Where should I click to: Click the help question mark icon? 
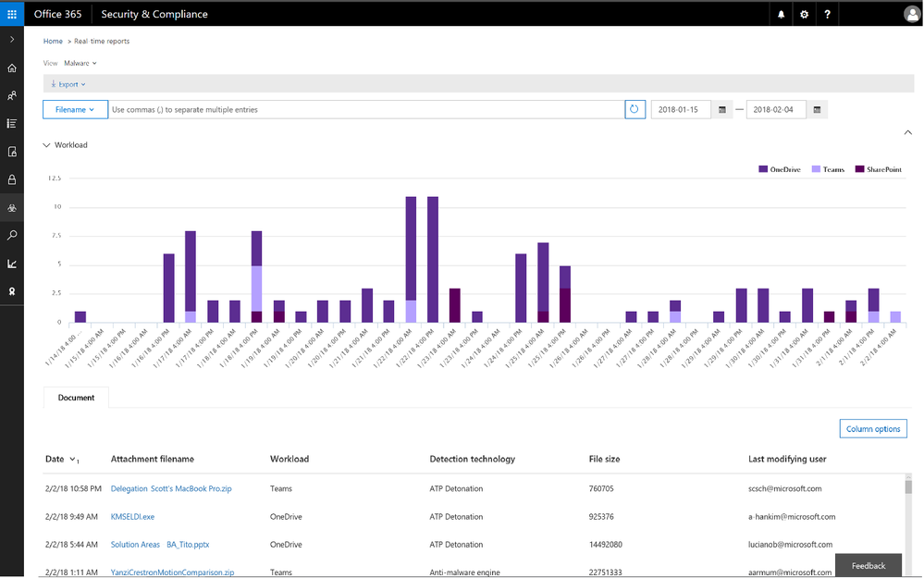828,14
